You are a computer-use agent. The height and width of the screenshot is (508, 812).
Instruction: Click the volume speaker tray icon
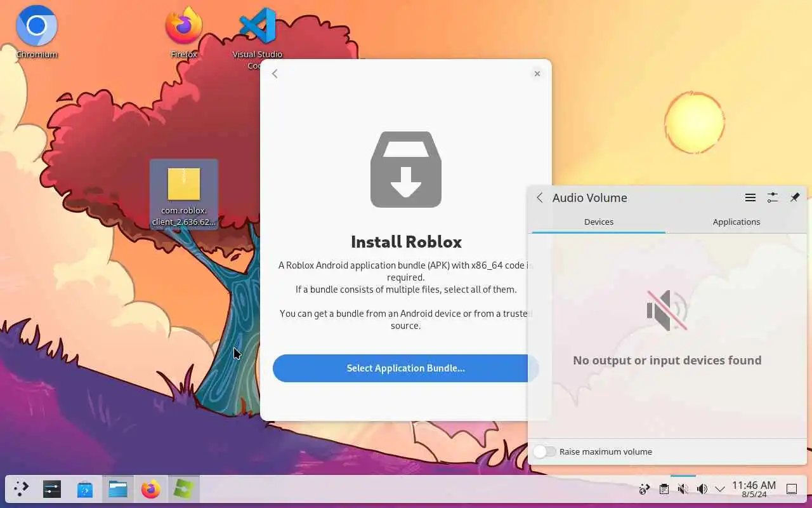click(702, 489)
